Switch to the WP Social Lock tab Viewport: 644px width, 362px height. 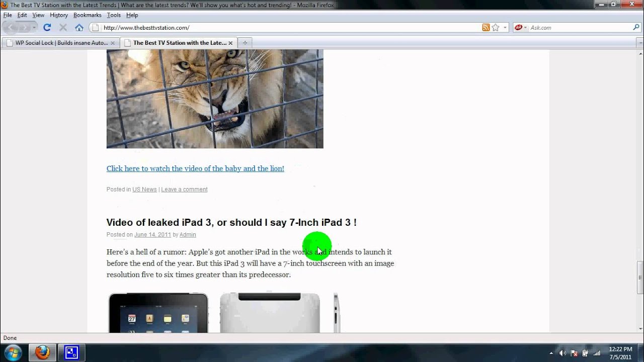[x=61, y=43]
